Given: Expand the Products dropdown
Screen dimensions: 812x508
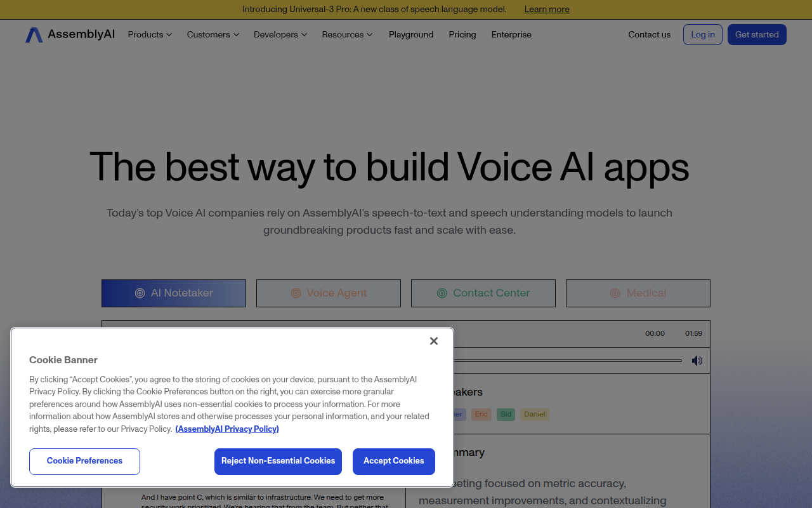Looking at the screenshot, I should click(150, 34).
